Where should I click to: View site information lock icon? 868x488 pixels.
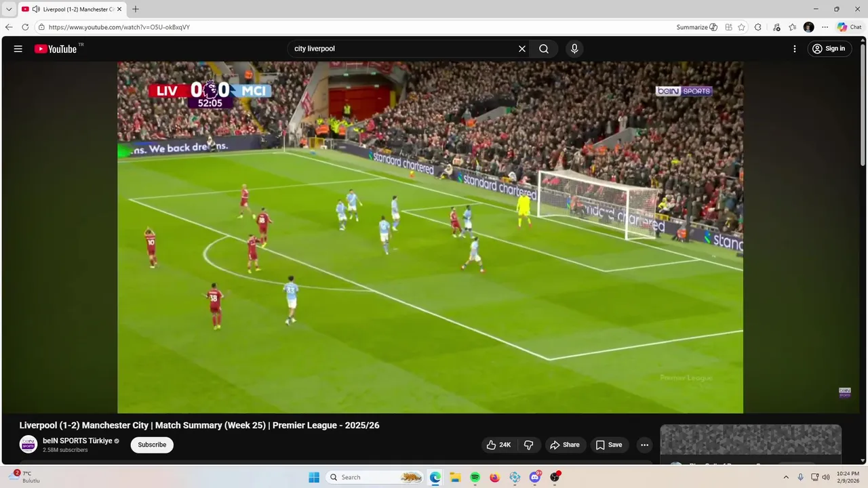41,27
